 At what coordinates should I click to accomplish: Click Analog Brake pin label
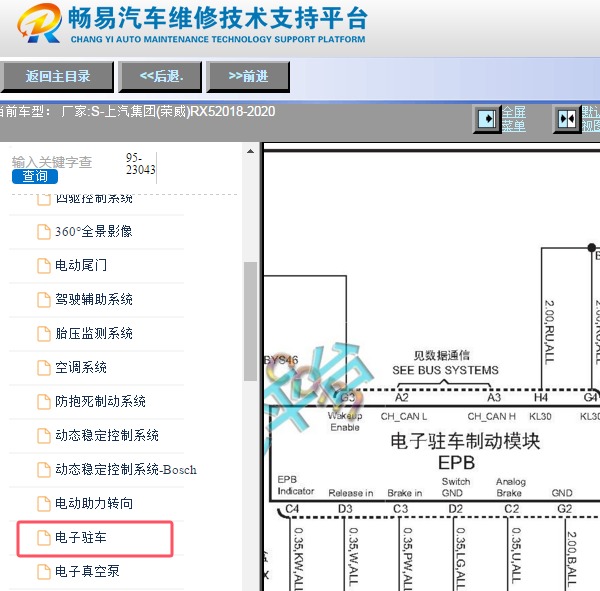(510, 487)
